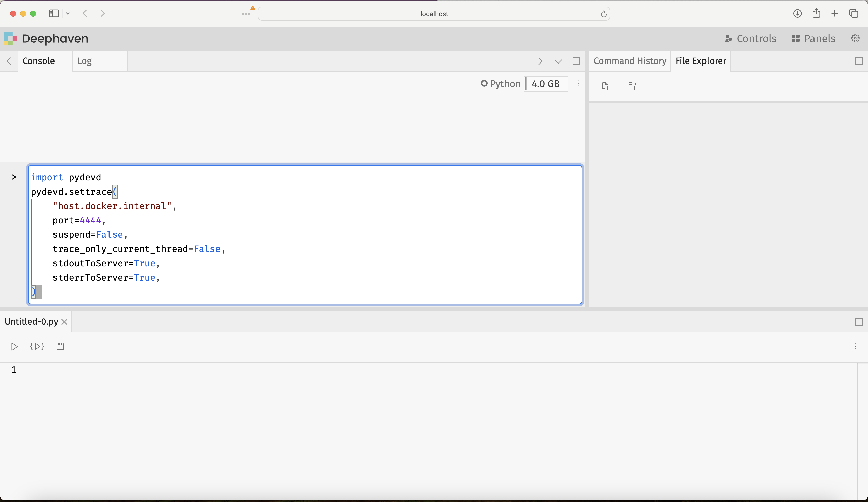Screen dimensions: 868x502
Task: Open the console tab list dropdown chevron
Action: [x=558, y=61]
